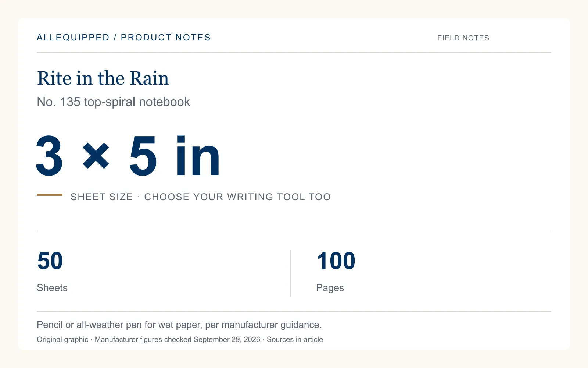This screenshot has height=368, width=588.
Task: Click the Sources in article footer link
Action: [295, 339]
